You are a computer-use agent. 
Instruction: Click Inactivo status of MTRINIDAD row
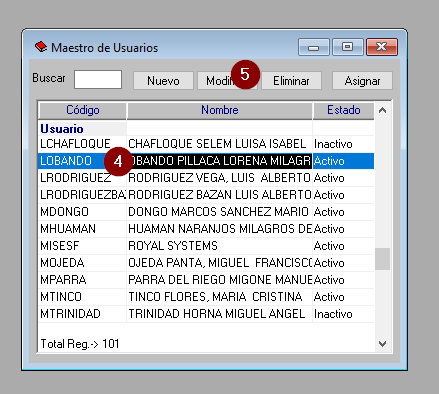click(333, 314)
